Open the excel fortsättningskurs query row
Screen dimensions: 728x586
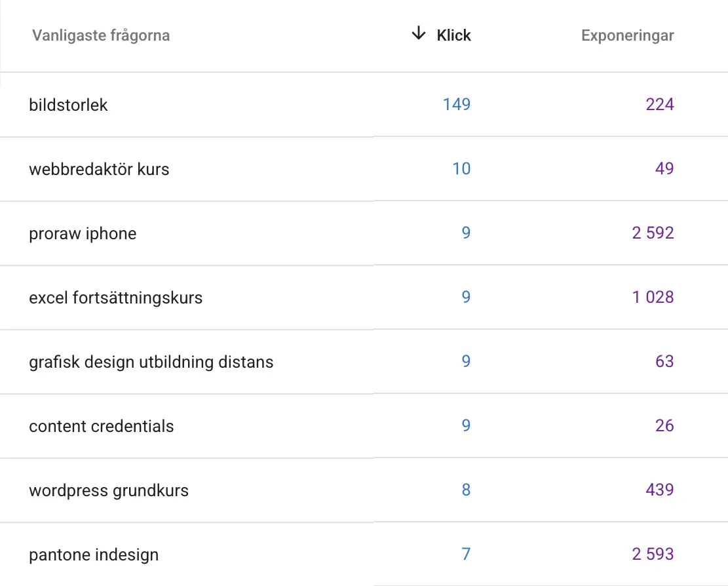(364, 298)
